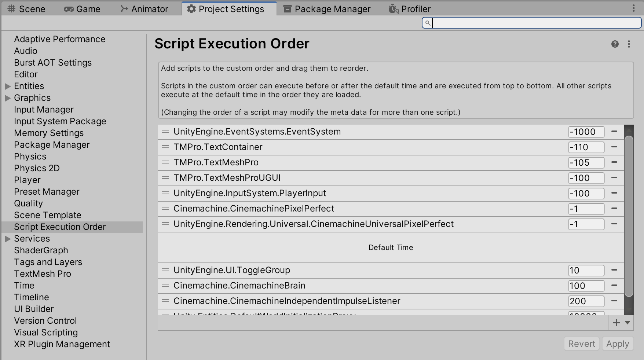Switch to the Scene tab

(x=26, y=9)
